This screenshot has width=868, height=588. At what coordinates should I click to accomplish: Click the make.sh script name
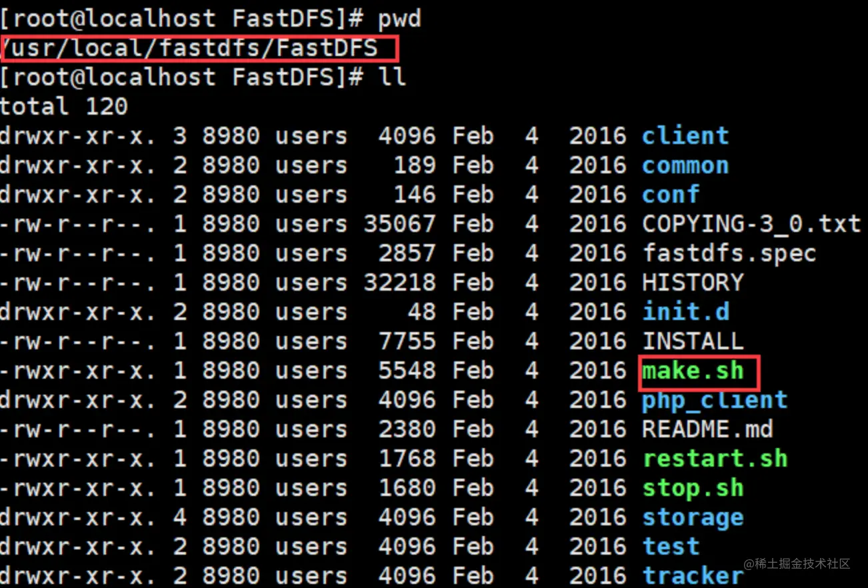(x=693, y=371)
